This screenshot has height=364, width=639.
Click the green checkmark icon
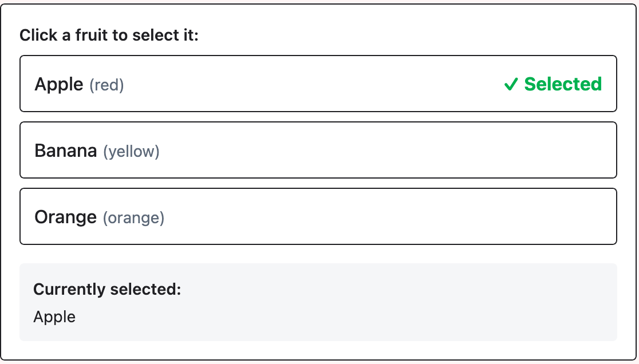[x=511, y=85]
